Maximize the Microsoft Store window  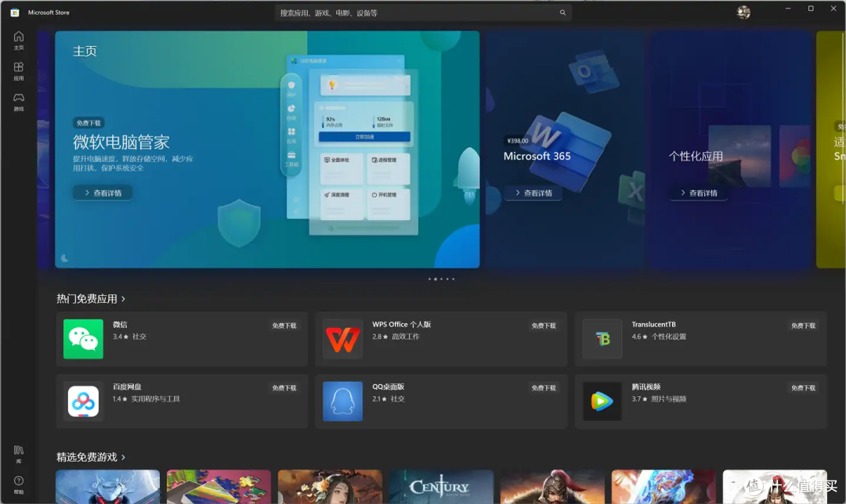(x=811, y=9)
